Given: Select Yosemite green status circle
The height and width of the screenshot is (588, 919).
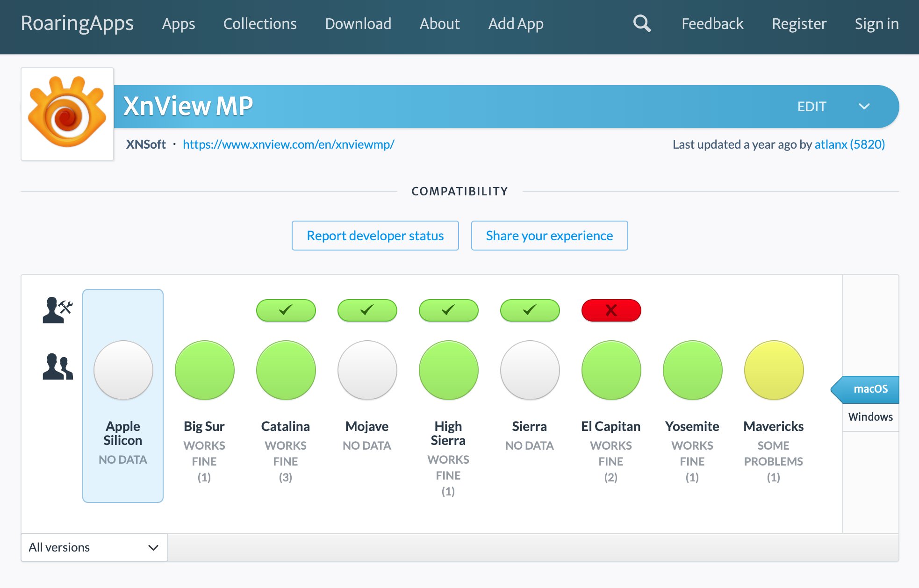Looking at the screenshot, I should point(692,370).
